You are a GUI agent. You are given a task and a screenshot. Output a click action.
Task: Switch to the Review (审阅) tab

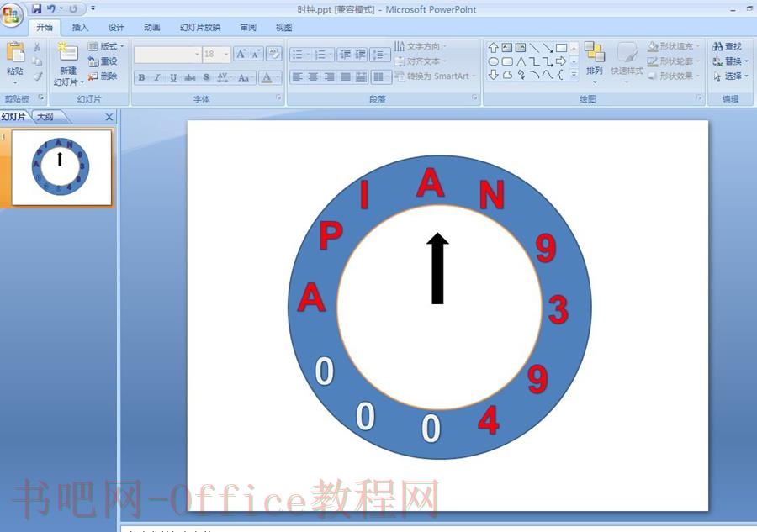248,28
